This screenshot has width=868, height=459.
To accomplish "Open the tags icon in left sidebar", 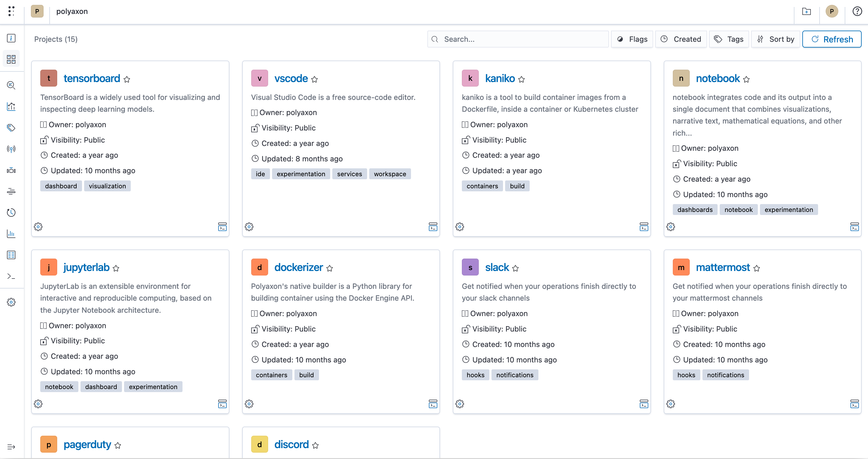I will click(11, 128).
